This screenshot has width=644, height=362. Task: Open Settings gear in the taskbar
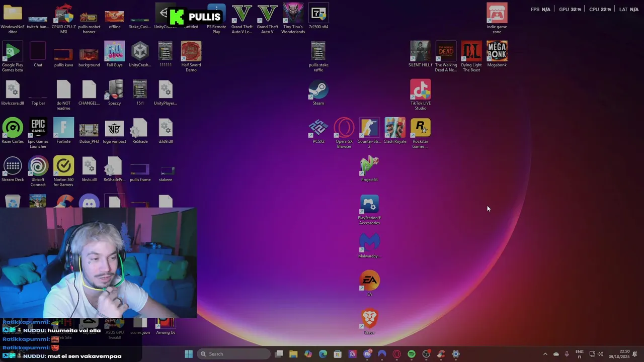pyautogui.click(x=456, y=354)
